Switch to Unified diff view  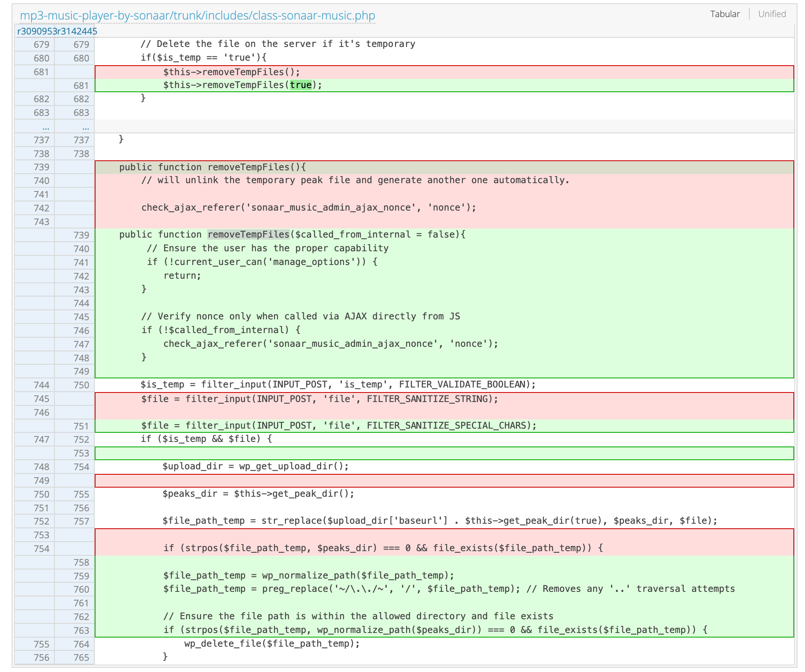point(772,14)
